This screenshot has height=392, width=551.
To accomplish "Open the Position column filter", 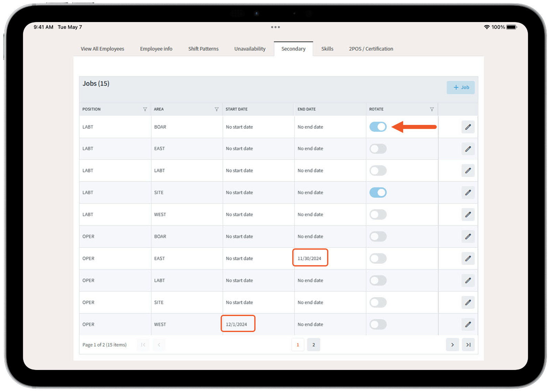I will [145, 109].
